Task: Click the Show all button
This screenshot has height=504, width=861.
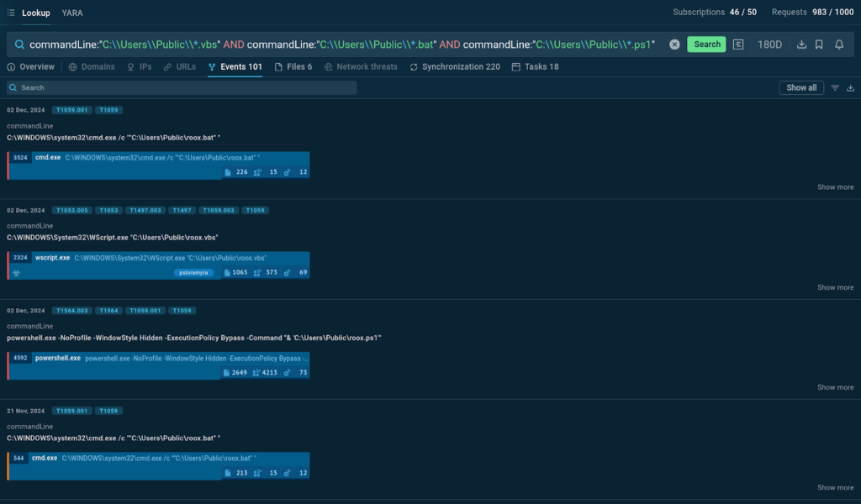Action: [x=801, y=87]
